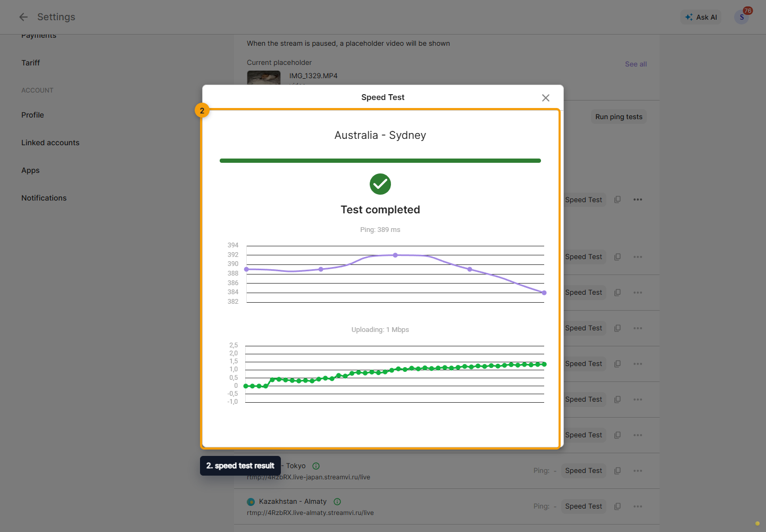Click the Uploading: 1 Mbps label
This screenshot has width=766, height=532.
[x=380, y=330]
